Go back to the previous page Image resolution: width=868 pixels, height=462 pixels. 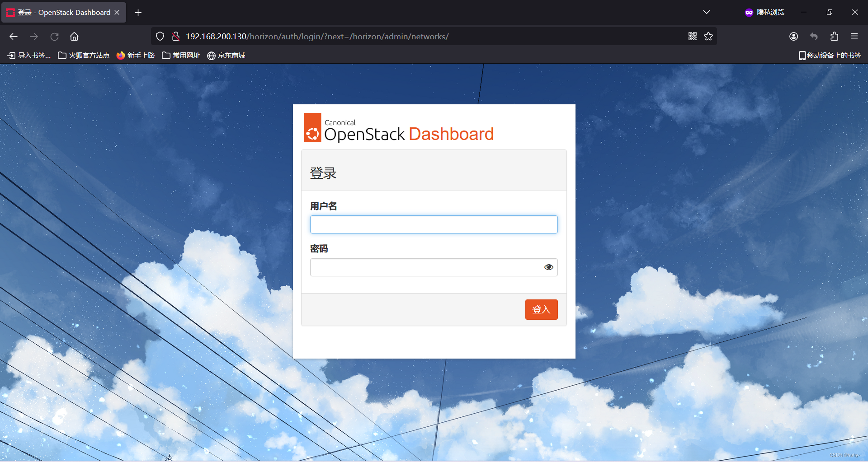tap(14, 37)
